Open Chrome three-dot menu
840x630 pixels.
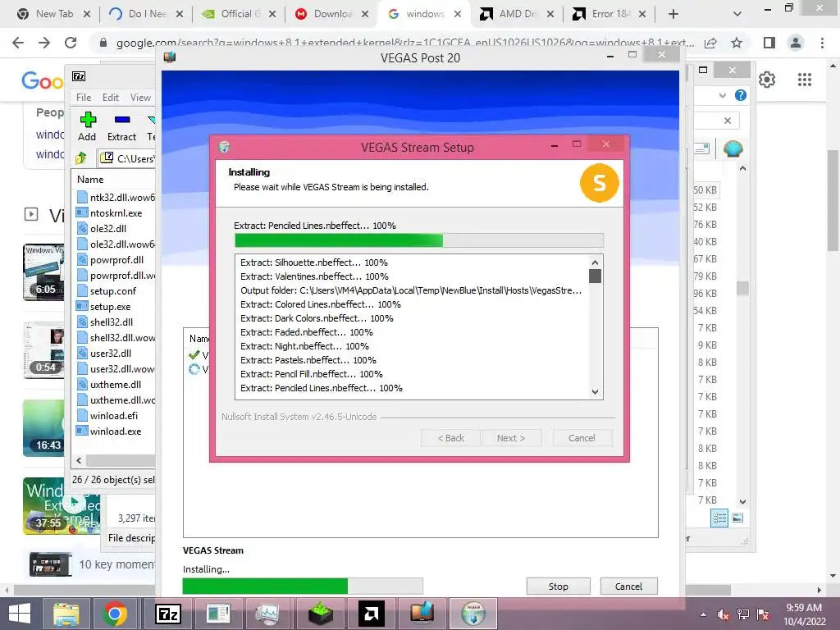click(x=822, y=43)
